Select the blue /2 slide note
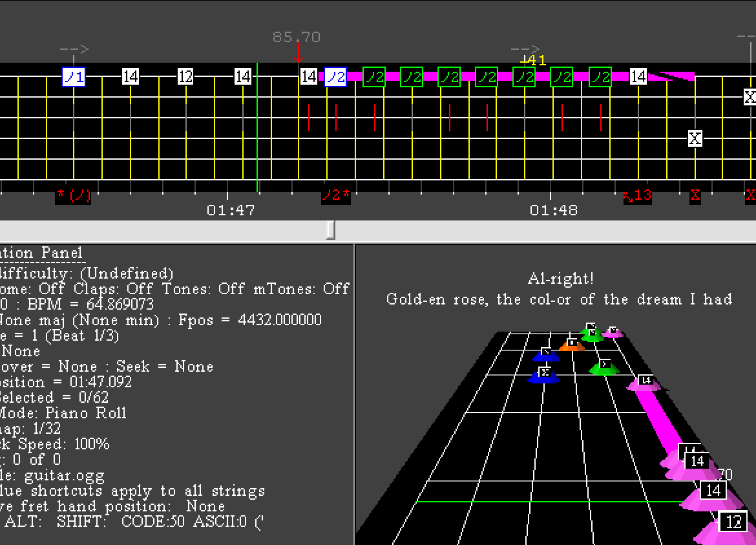This screenshot has width=756, height=545. point(335,77)
